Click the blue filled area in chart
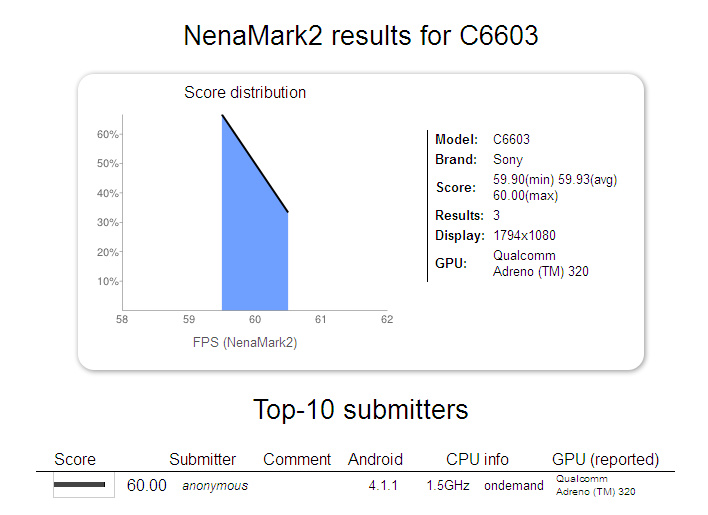 click(x=255, y=253)
